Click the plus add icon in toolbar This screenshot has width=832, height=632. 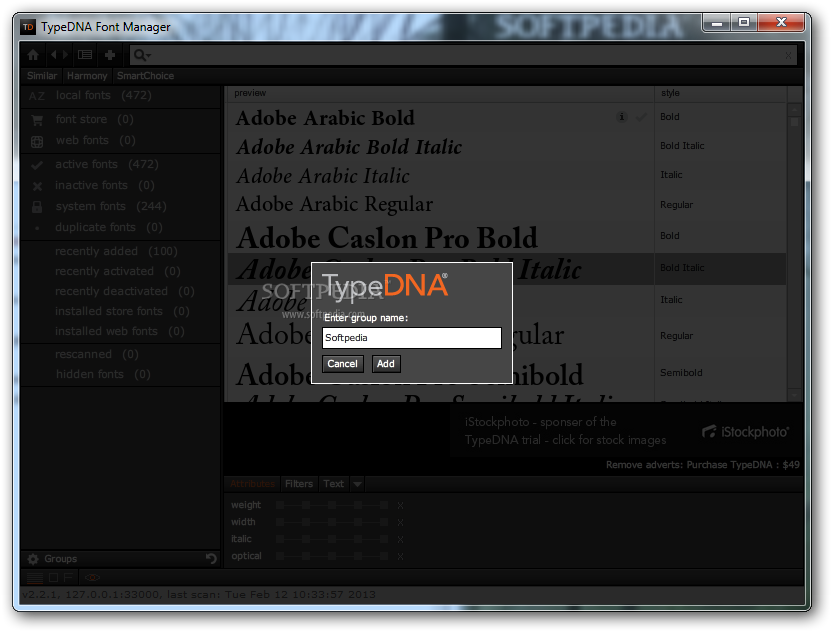point(110,55)
